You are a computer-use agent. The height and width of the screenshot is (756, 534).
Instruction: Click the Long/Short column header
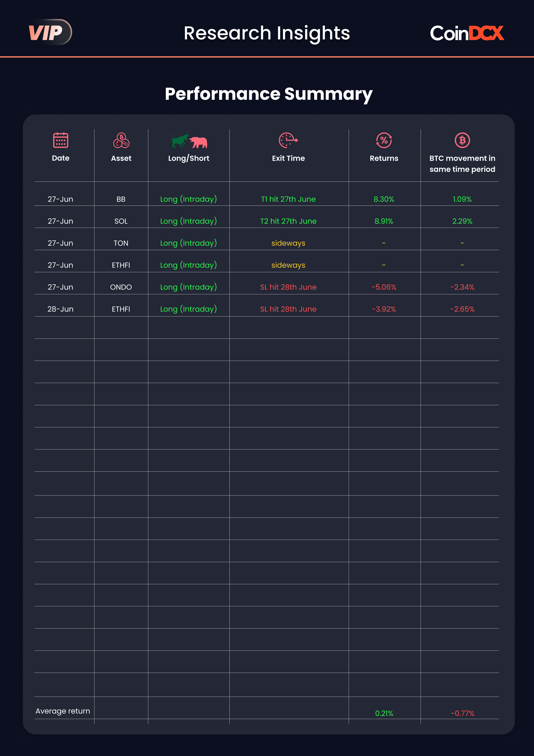189,158
